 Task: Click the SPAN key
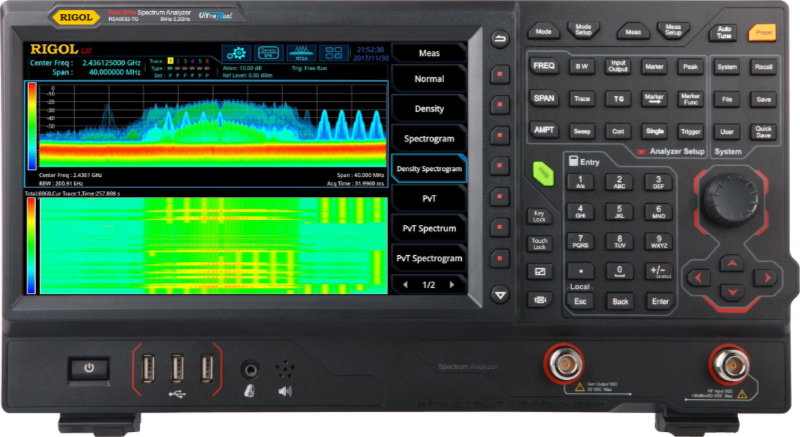click(x=544, y=98)
